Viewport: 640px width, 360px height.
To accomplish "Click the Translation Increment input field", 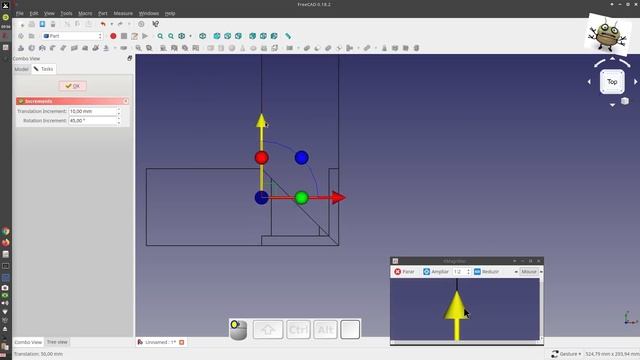I will 92,111.
